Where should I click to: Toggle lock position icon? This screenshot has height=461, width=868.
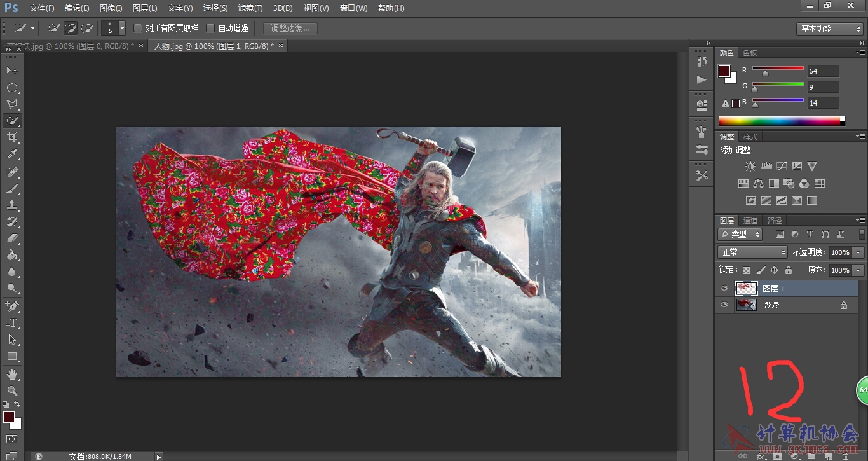pyautogui.click(x=775, y=270)
